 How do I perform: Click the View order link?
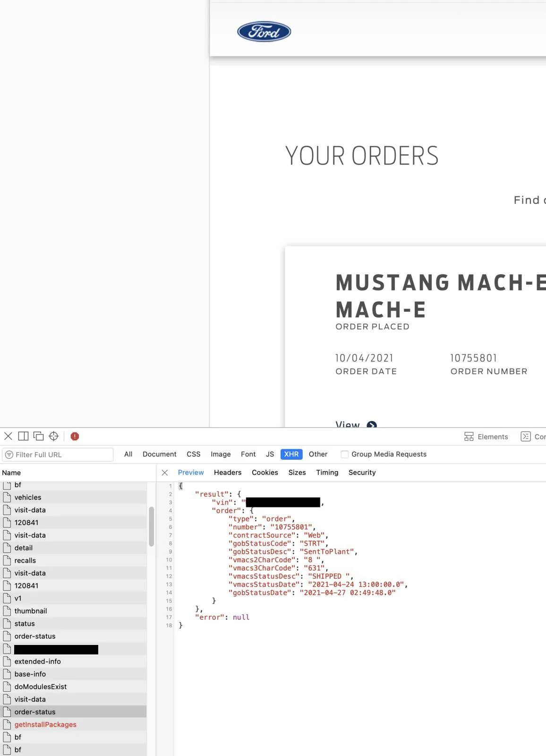pos(348,424)
